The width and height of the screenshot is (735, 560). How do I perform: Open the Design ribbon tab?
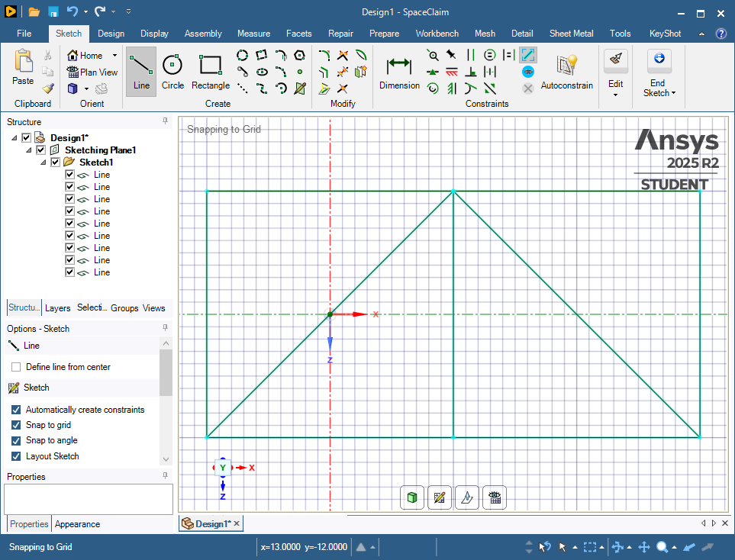tap(111, 34)
